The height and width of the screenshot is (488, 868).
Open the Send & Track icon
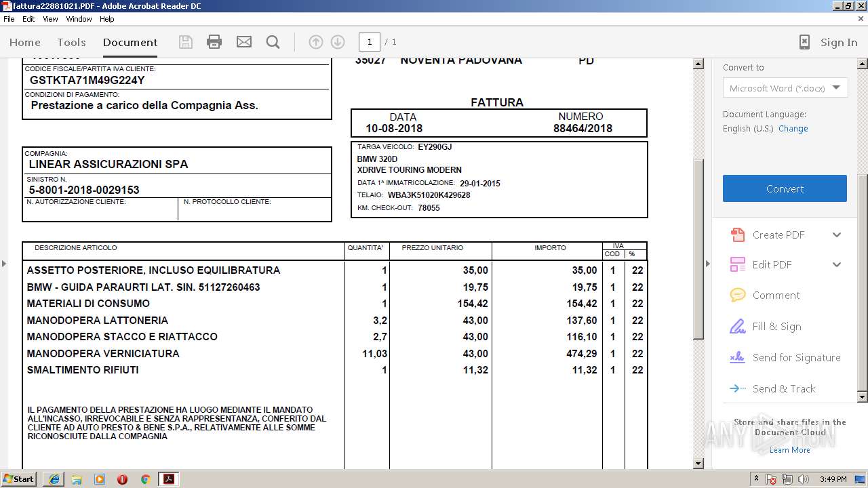point(737,388)
